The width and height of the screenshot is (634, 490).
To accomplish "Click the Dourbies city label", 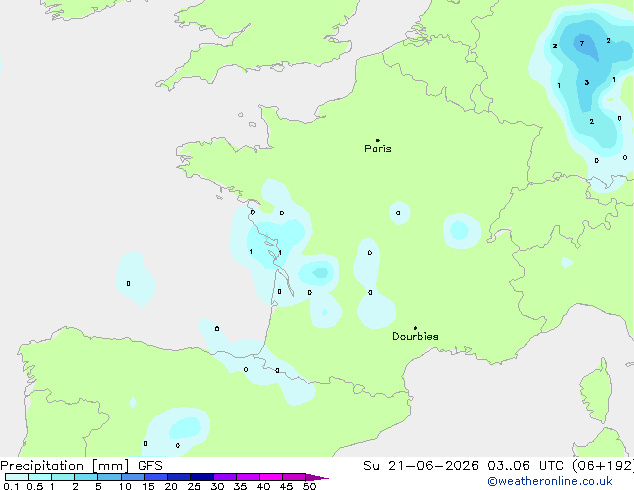I will [x=415, y=336].
